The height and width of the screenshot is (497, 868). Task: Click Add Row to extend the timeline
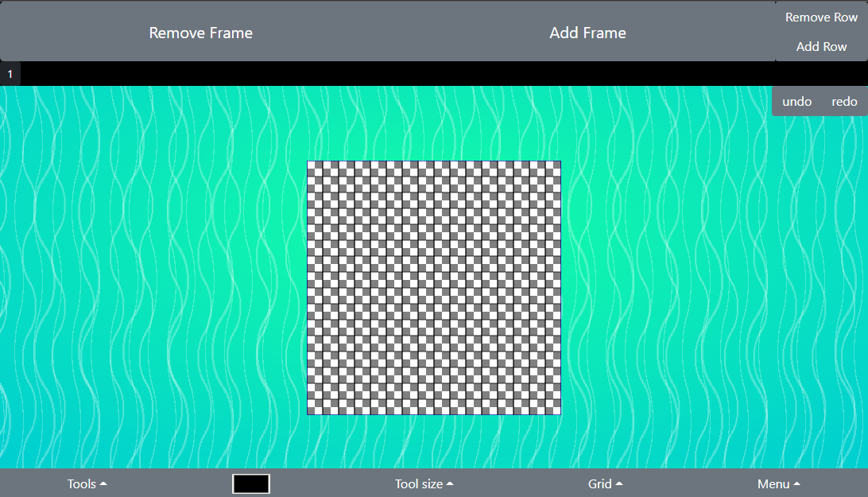point(821,46)
